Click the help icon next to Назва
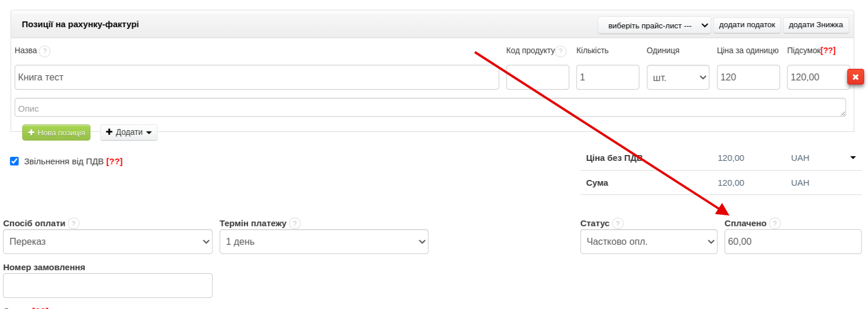This screenshot has height=309, width=868. [45, 51]
